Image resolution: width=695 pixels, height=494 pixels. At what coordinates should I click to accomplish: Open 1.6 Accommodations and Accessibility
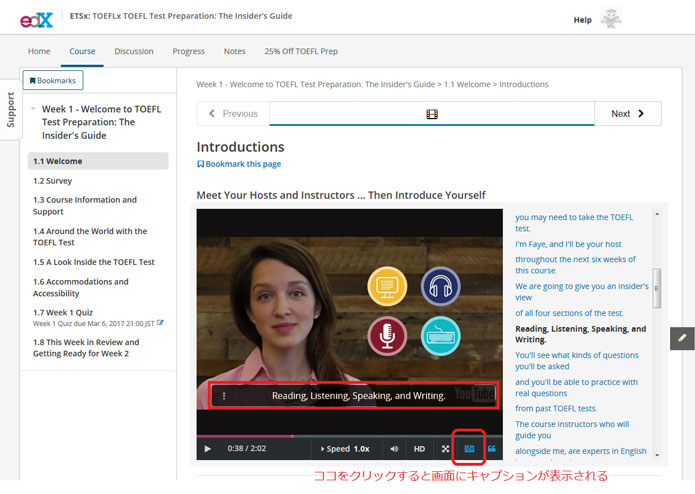tap(81, 287)
